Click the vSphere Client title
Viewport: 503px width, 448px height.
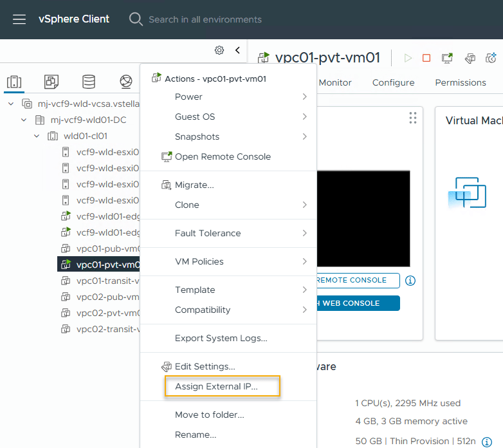pyautogui.click(x=74, y=19)
